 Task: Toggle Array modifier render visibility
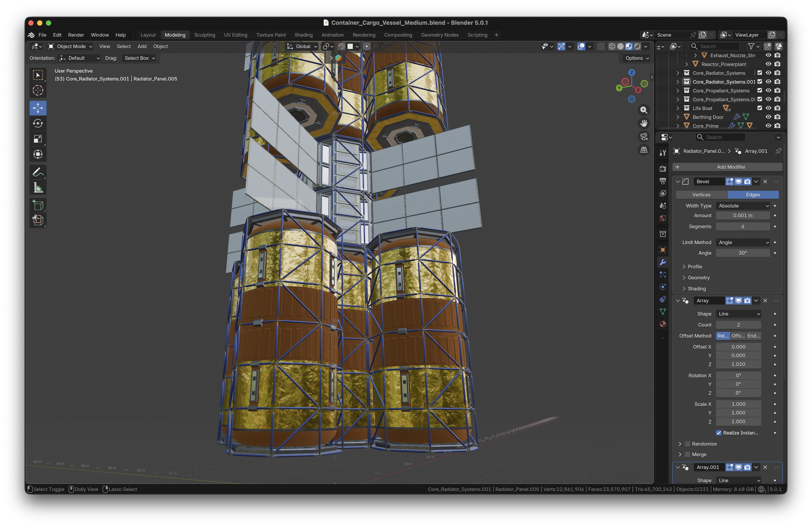coord(747,300)
